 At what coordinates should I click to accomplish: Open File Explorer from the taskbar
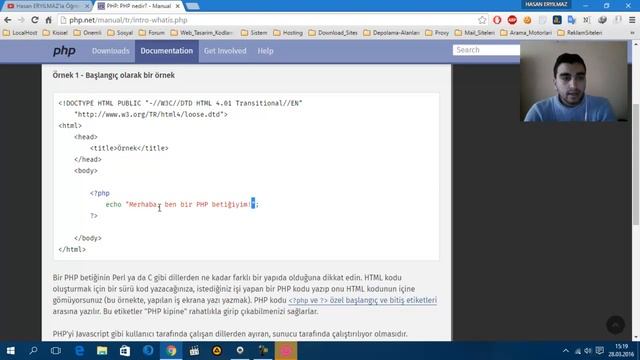(102, 351)
